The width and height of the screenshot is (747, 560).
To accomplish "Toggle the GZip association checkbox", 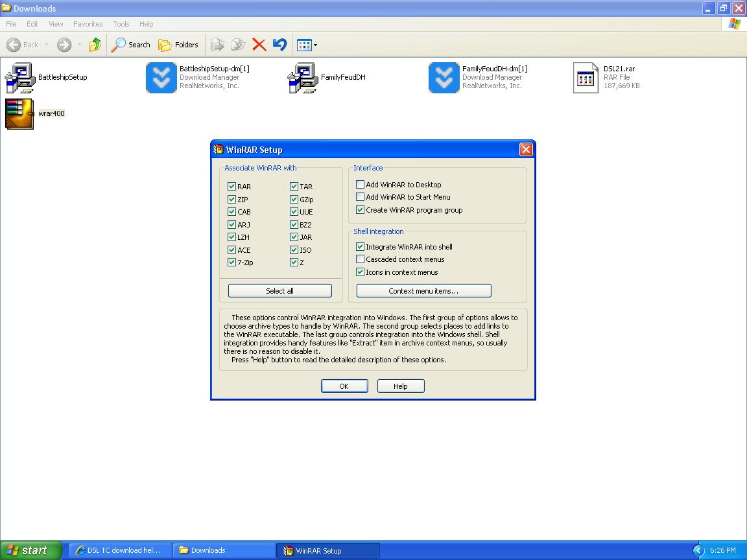I will 294,199.
